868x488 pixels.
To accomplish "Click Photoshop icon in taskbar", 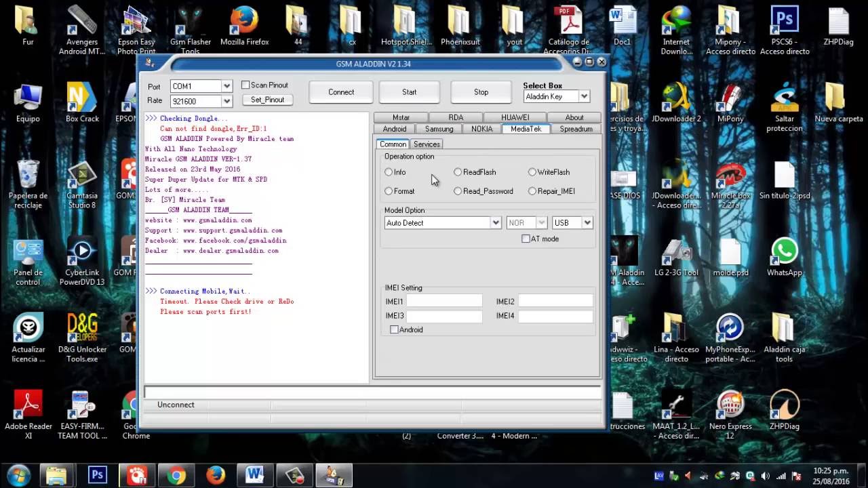I will click(x=98, y=475).
